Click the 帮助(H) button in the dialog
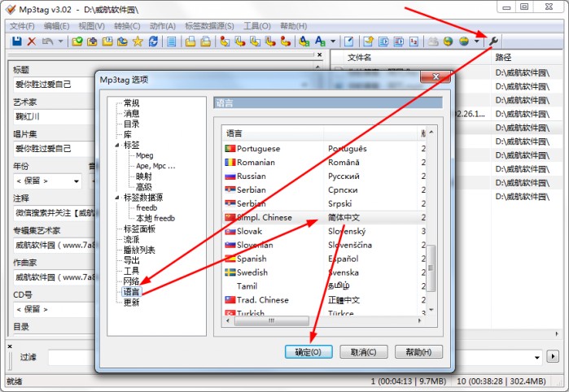The height and width of the screenshot is (392, 569). [418, 352]
